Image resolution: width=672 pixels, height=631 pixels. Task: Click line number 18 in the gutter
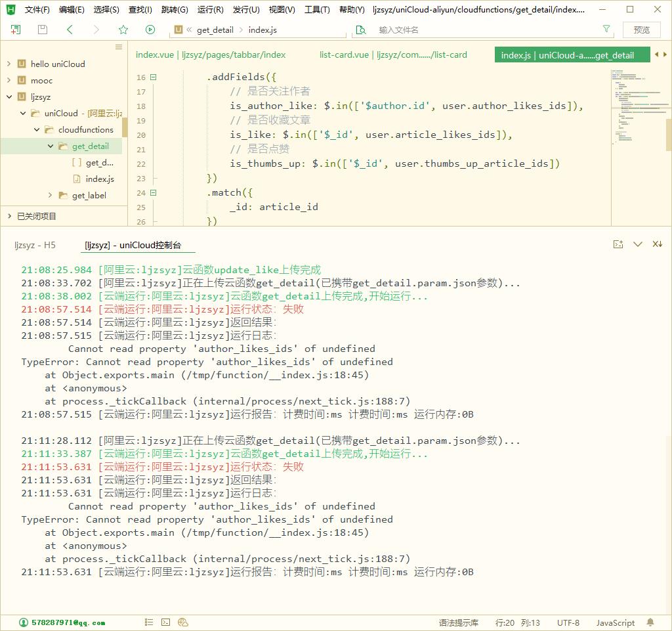point(141,106)
